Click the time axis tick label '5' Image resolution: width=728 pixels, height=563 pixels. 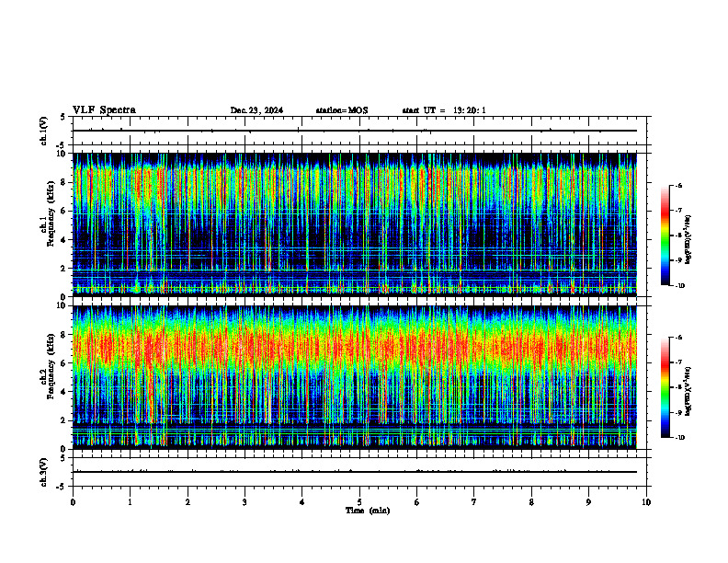[x=359, y=502]
